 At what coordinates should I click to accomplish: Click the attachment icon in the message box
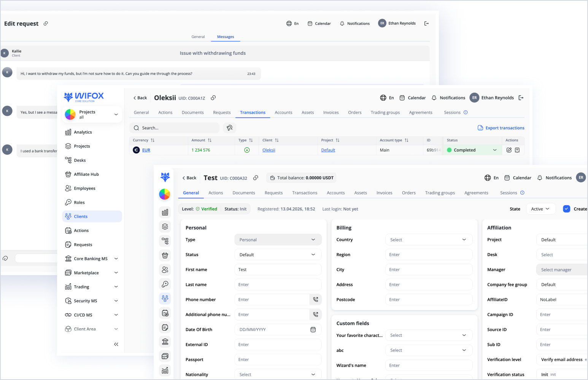[x=5, y=258]
